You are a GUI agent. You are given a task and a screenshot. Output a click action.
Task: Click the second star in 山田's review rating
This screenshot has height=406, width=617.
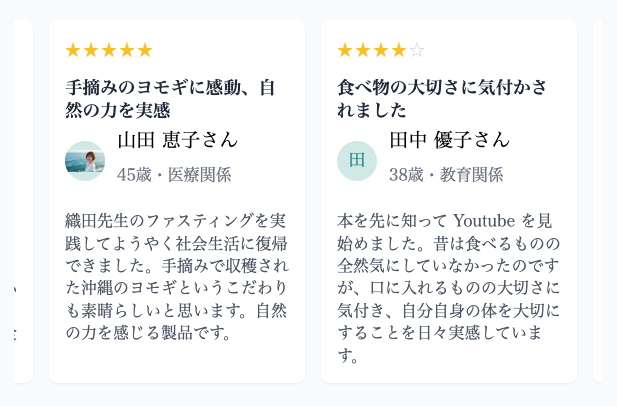tap(91, 50)
